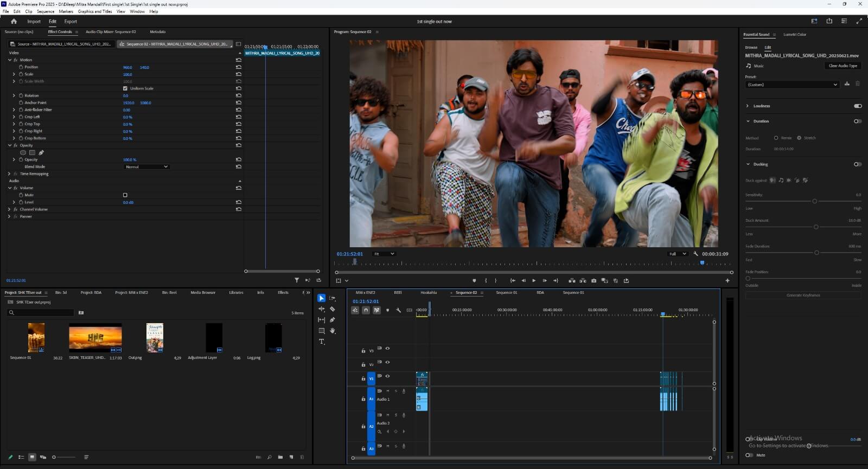Open the Preset dropdown in Essential Sound
Image resolution: width=868 pixels, height=469 pixels.
[792, 85]
